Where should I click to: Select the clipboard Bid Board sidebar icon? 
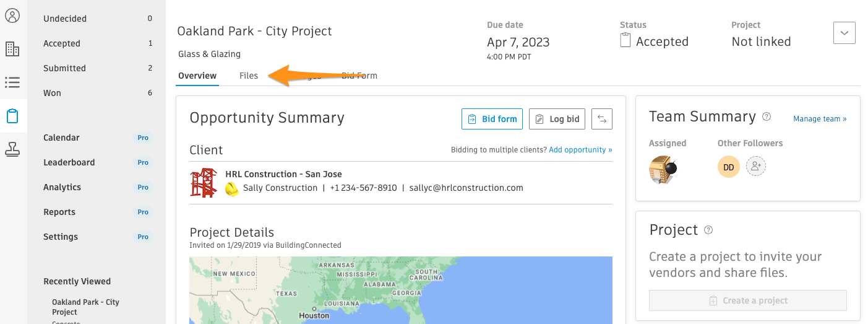coord(12,116)
